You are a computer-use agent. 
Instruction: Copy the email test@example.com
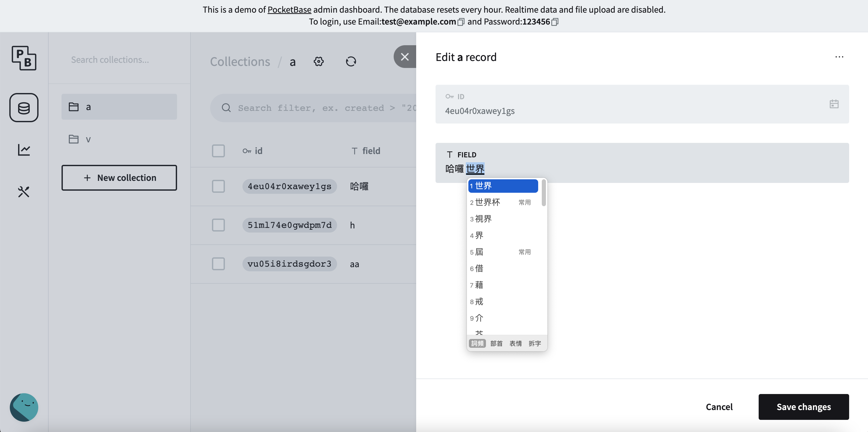[461, 22]
